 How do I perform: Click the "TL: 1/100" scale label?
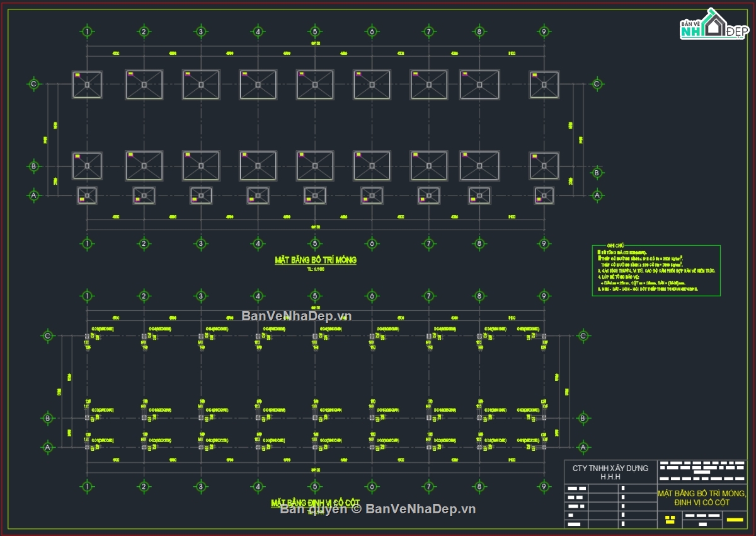[315, 269]
